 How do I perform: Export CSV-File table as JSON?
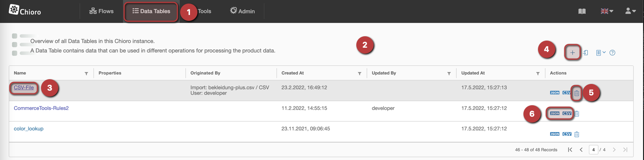[x=555, y=93]
